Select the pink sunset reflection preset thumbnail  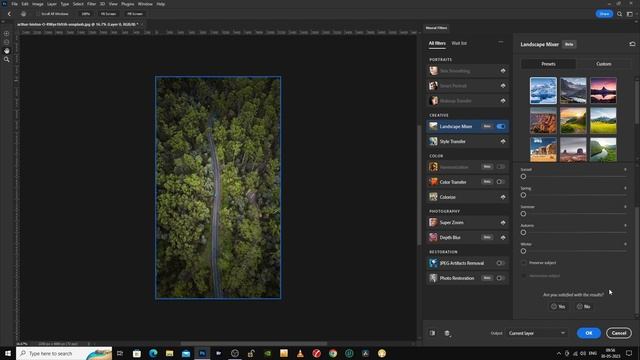pyautogui.click(x=603, y=91)
